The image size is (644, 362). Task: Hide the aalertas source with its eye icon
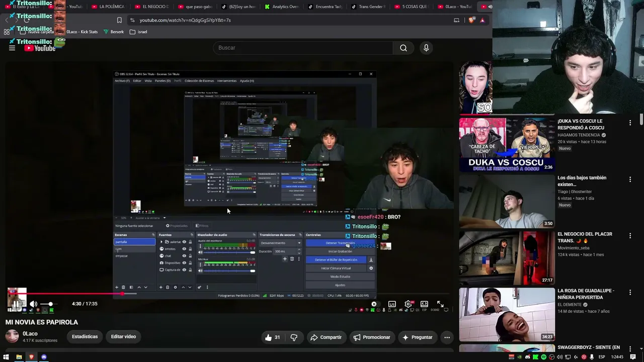tap(184, 242)
